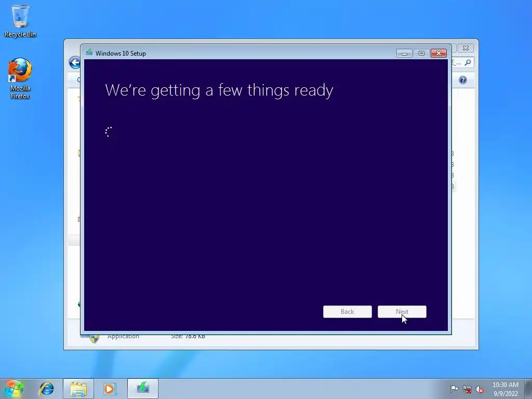The image size is (532, 399).
Task: Minimize the Windows 10 Setup window
Action: point(404,54)
